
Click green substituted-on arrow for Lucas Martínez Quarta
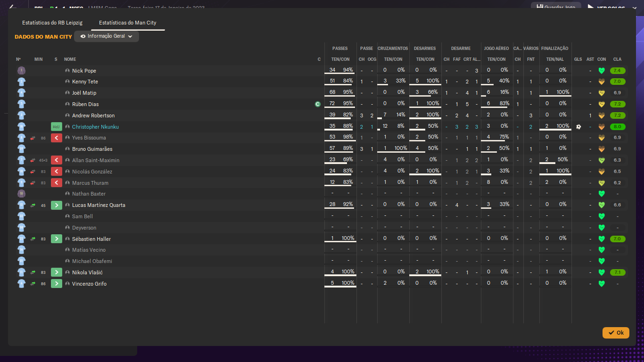coord(57,205)
